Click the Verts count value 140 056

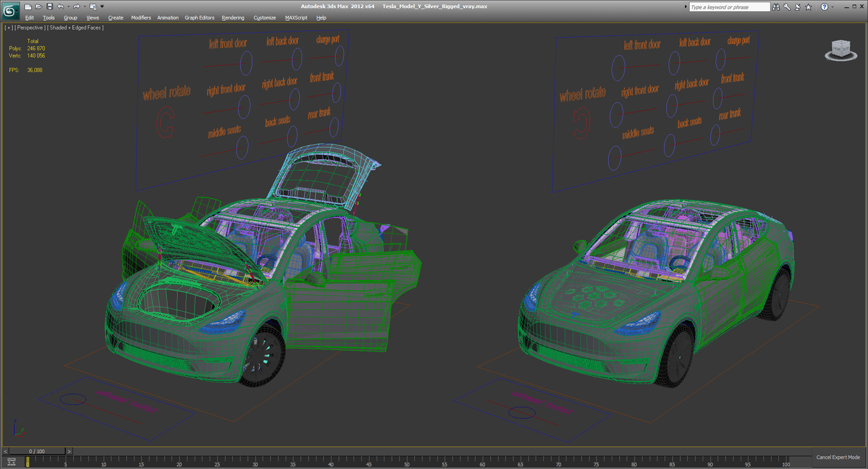[x=36, y=56]
